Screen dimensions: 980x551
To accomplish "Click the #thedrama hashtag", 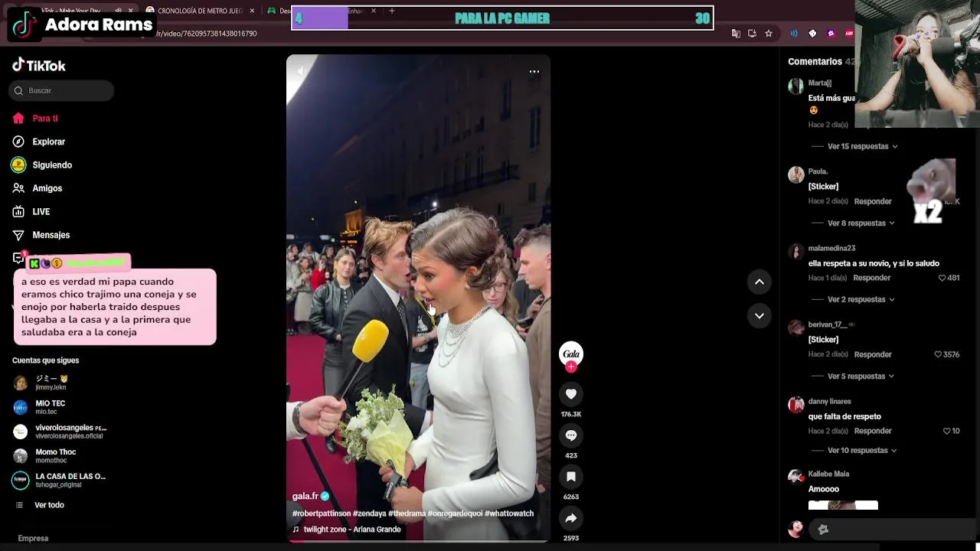I will point(407,514).
